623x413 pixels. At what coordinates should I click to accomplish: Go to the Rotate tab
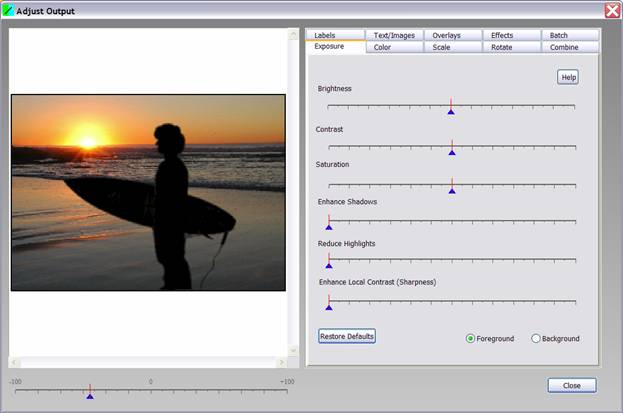point(512,47)
